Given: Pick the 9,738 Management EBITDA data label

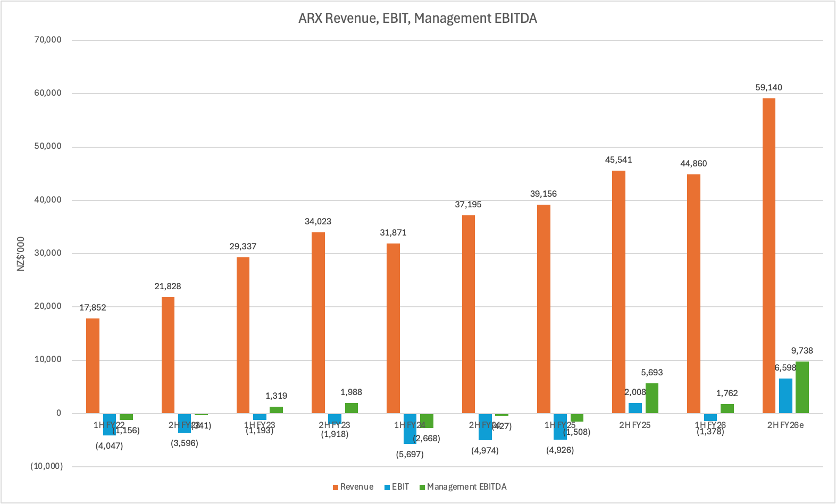Looking at the screenshot, I should [802, 351].
